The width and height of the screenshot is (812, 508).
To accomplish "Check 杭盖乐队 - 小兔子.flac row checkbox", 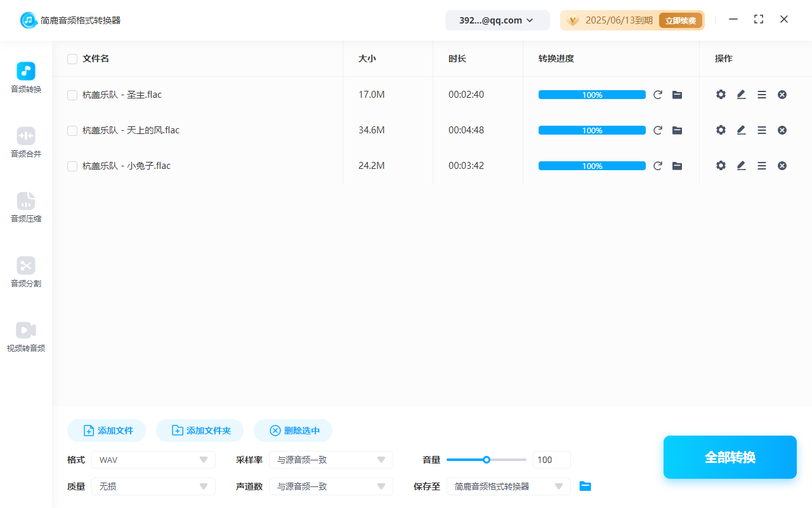I will pos(72,165).
